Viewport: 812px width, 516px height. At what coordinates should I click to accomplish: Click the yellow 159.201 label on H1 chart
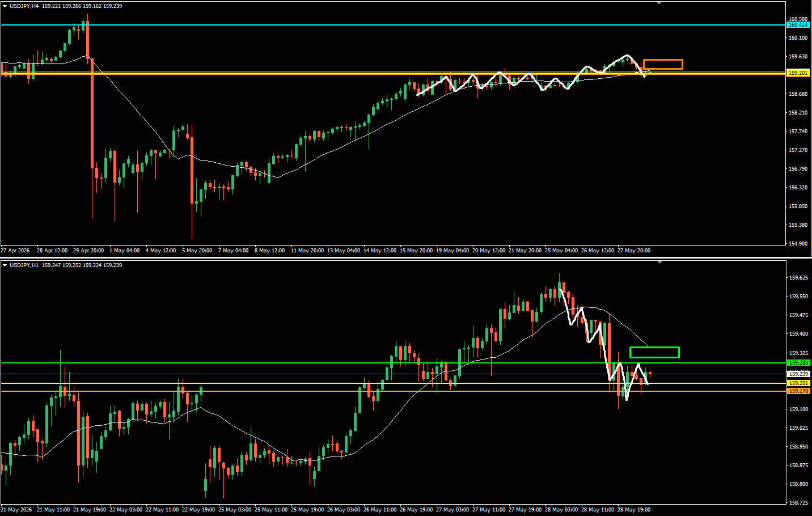[x=798, y=383]
